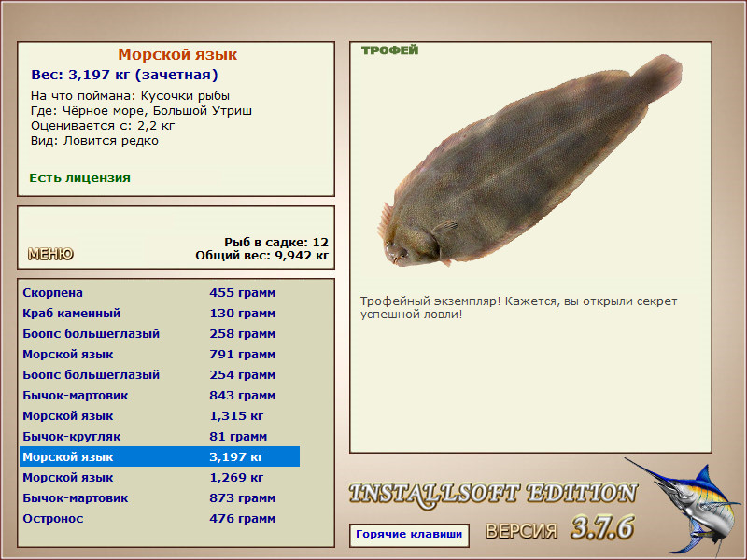
Task: Click the Морской язык title heading
Action: tap(177, 54)
